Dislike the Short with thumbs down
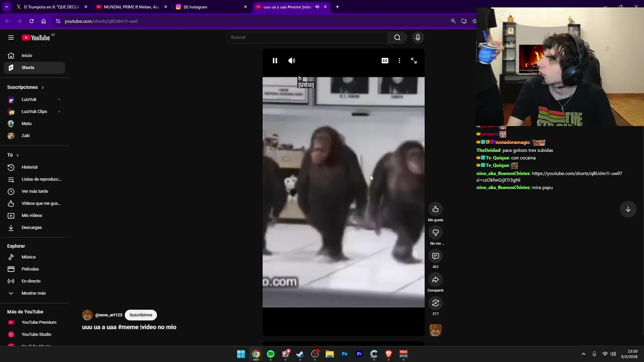Viewport: 644px width, 362px height. [x=436, y=232]
